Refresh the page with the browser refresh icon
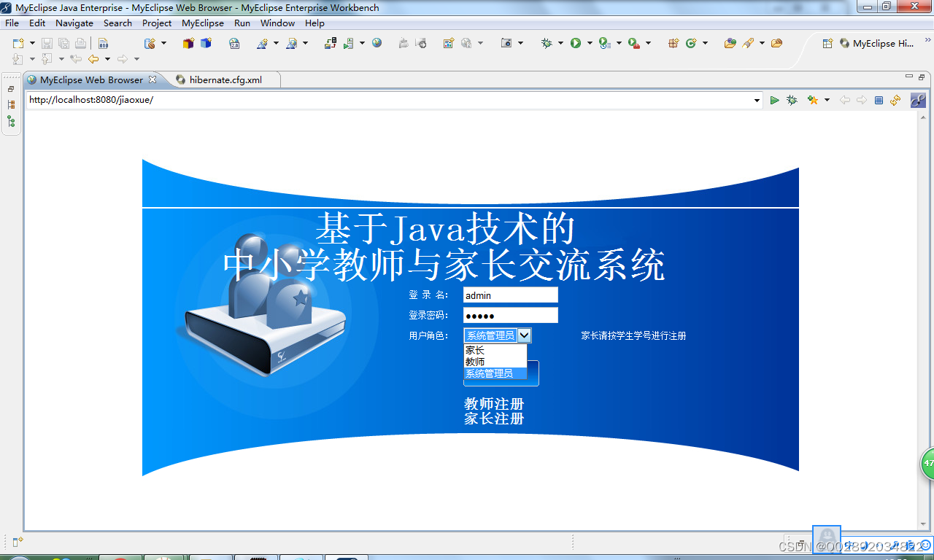 895,100
